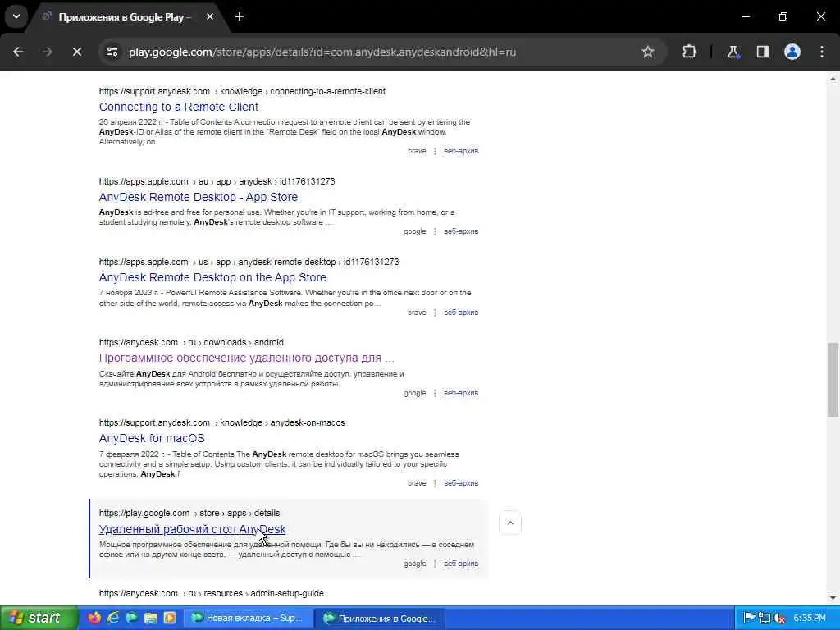Click 'веб-архив' under App Store au result
Image resolution: width=840 pixels, height=630 pixels.
461,231
